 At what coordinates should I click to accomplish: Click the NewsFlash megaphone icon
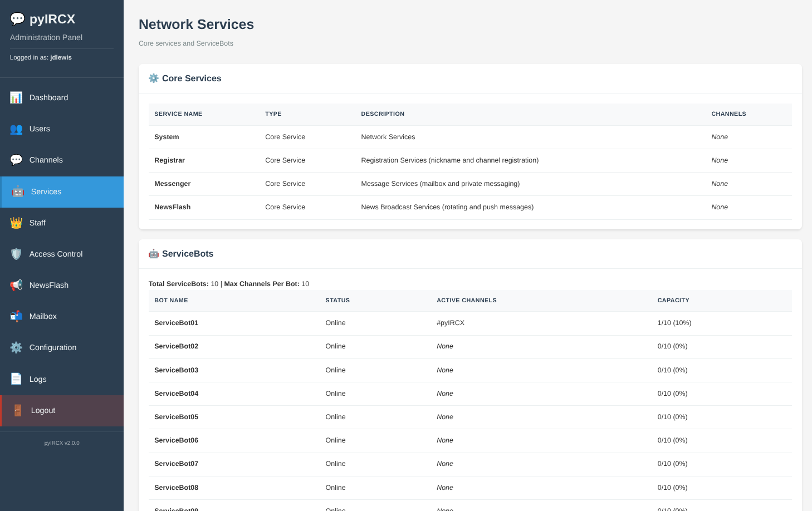pos(16,286)
